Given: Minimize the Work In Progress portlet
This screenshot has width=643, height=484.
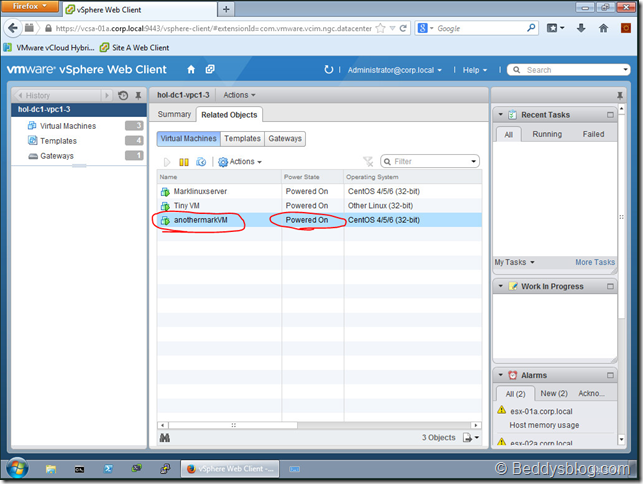Looking at the screenshot, I should coord(610,286).
